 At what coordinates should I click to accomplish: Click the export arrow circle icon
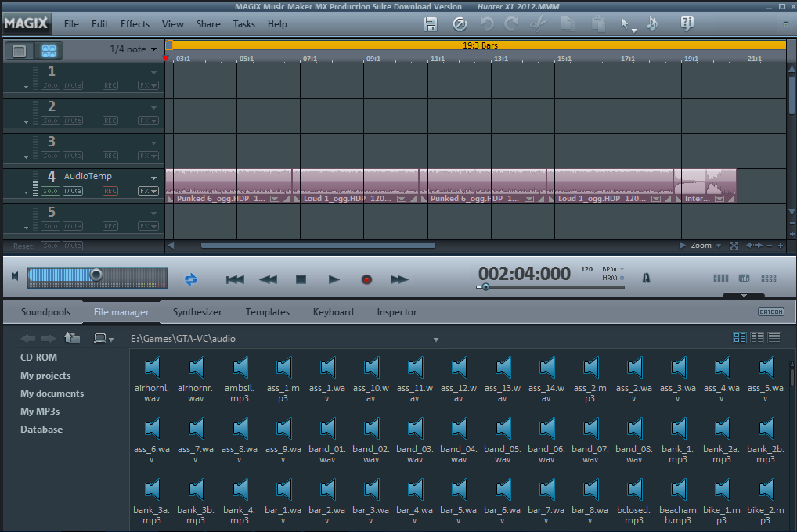pyautogui.click(x=460, y=24)
